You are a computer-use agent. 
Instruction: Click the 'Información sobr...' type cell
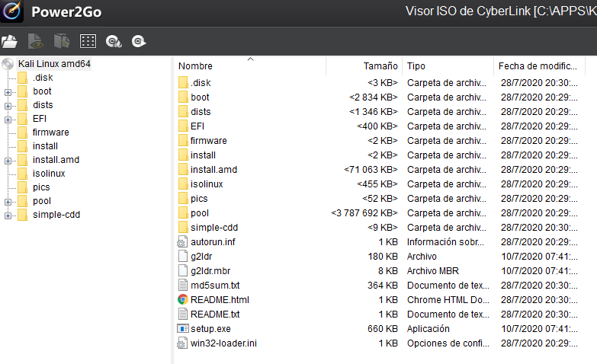[x=445, y=242]
